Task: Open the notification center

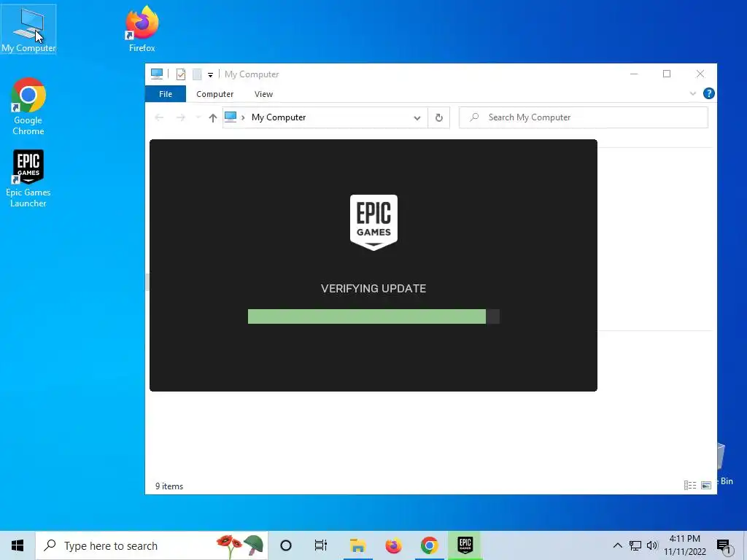Action: [724, 546]
